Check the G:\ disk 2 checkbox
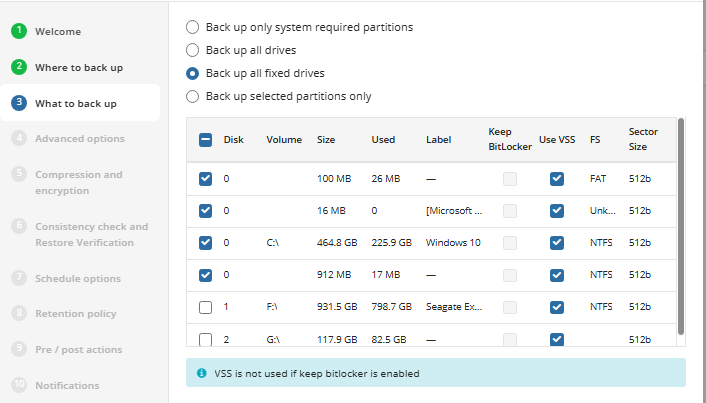 205,339
